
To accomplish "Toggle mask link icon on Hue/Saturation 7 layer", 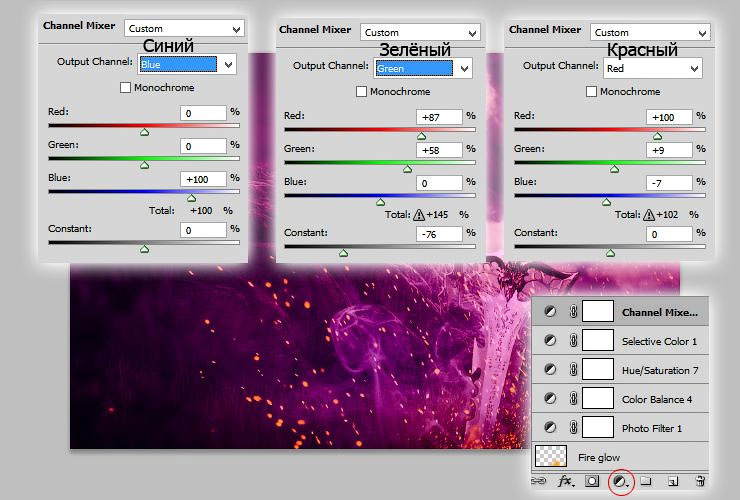I will click(x=573, y=370).
